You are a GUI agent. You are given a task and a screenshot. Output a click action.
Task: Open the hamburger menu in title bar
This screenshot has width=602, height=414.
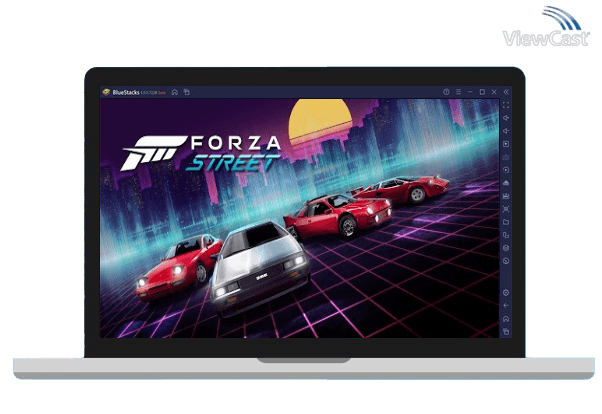point(458,92)
